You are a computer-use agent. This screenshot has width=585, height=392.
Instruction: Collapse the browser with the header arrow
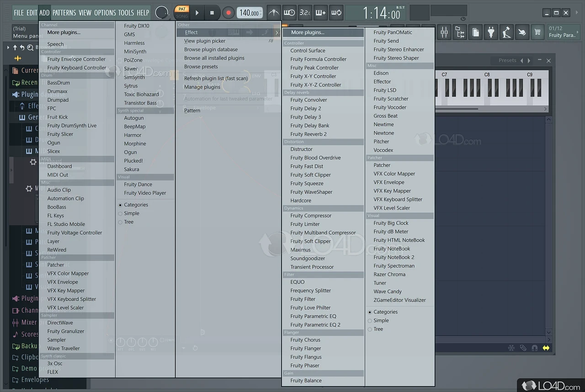pyautogui.click(x=8, y=47)
